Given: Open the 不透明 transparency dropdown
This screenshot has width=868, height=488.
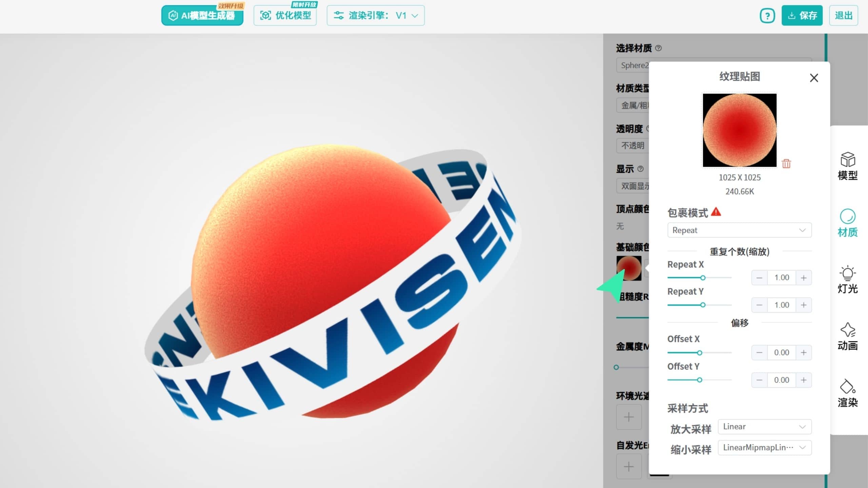Looking at the screenshot, I should click(633, 146).
